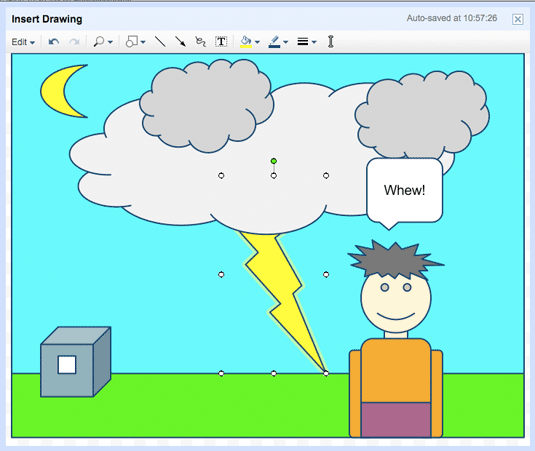Click the top-left selection handle
The height and width of the screenshot is (451, 535).
pyautogui.click(x=221, y=175)
